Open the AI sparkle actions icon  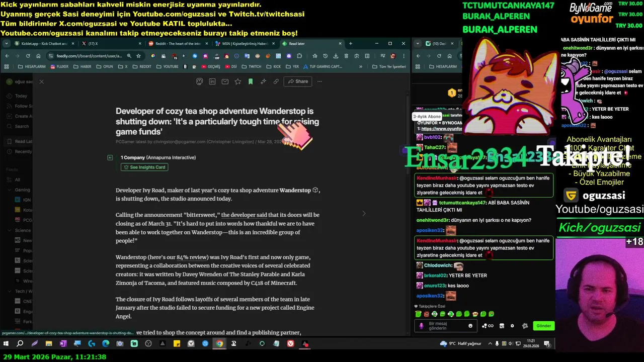pos(263,81)
